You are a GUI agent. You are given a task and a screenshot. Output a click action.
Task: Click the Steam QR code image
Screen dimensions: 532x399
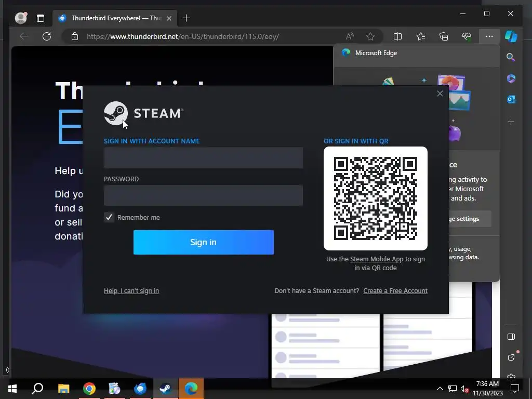[x=375, y=198]
